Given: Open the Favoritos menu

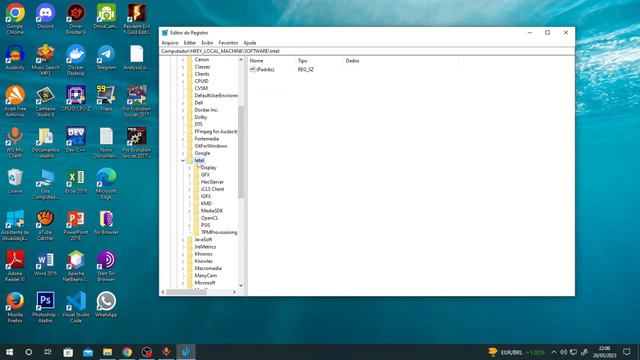Looking at the screenshot, I should click(228, 43).
